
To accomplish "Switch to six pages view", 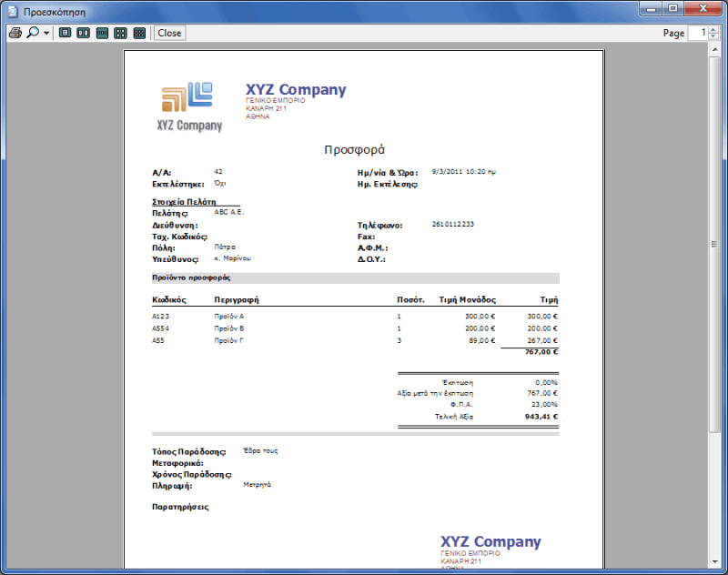I will click(x=139, y=33).
